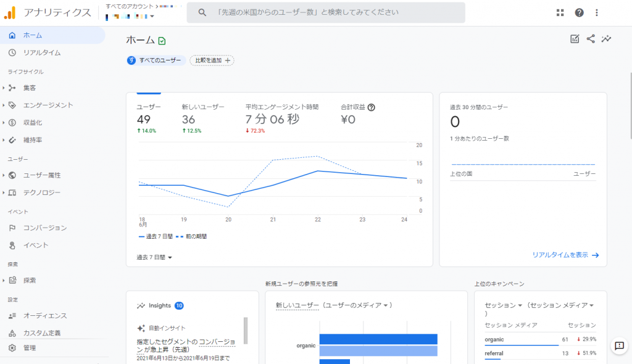The height and width of the screenshot is (364, 632).
Task: Click the 前の期間 chart legend entry
Action: tap(191, 236)
